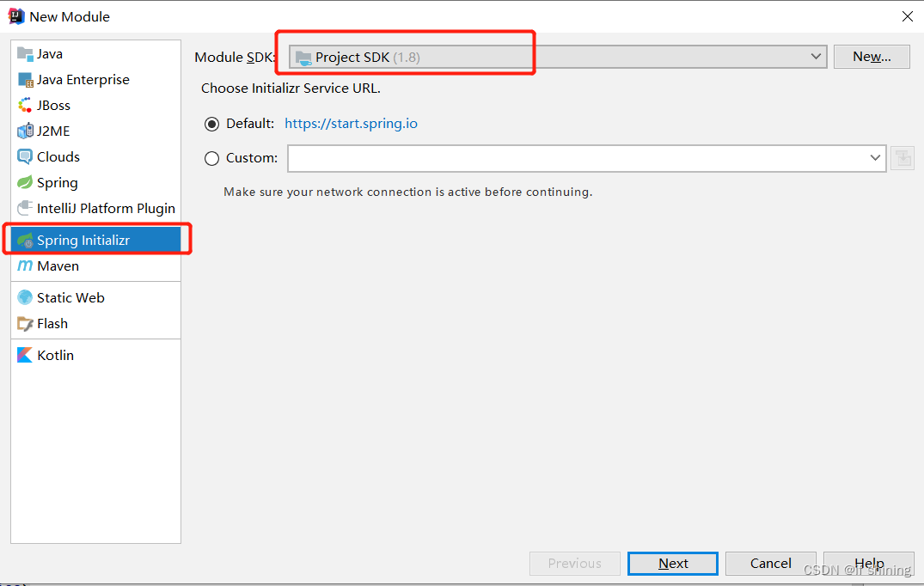Select IntelliJ Platform Plugin entry
The image size is (924, 586).
[x=95, y=208]
